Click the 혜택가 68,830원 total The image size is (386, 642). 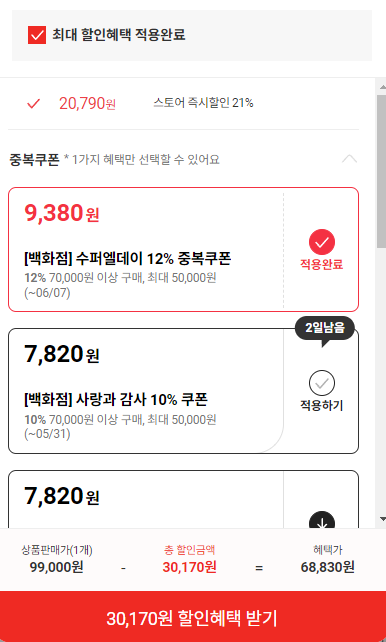click(327, 559)
